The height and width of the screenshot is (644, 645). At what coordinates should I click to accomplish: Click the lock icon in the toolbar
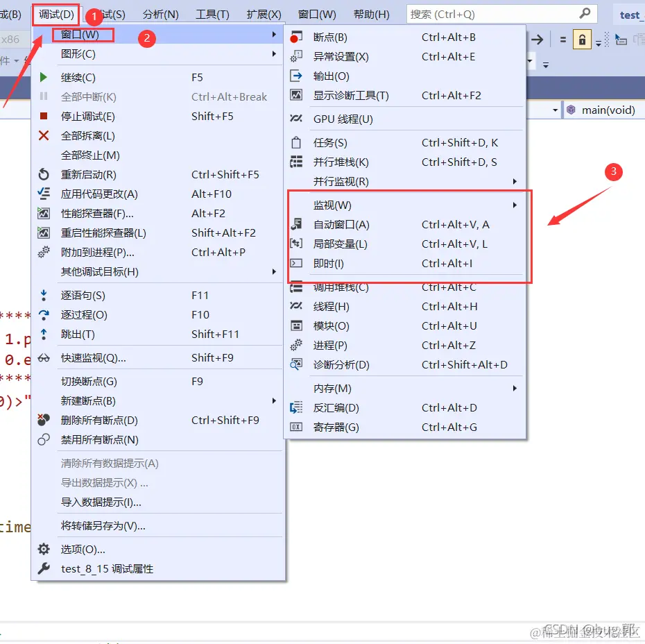pyautogui.click(x=581, y=40)
